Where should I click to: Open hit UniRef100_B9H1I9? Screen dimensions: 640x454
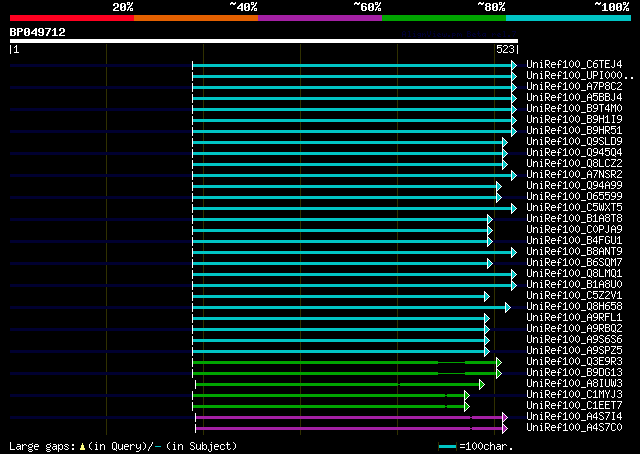click(574, 120)
